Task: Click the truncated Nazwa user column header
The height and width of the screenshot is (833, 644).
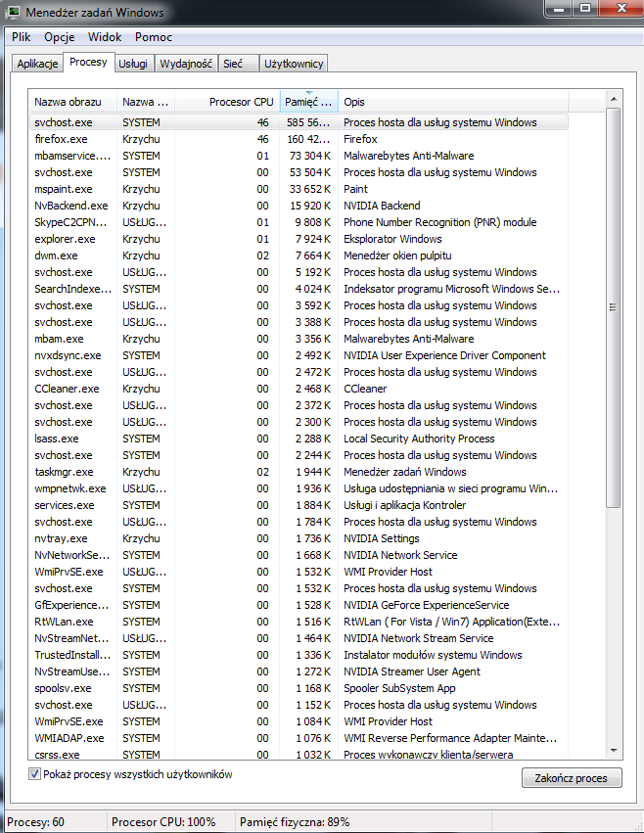Action: [x=146, y=102]
